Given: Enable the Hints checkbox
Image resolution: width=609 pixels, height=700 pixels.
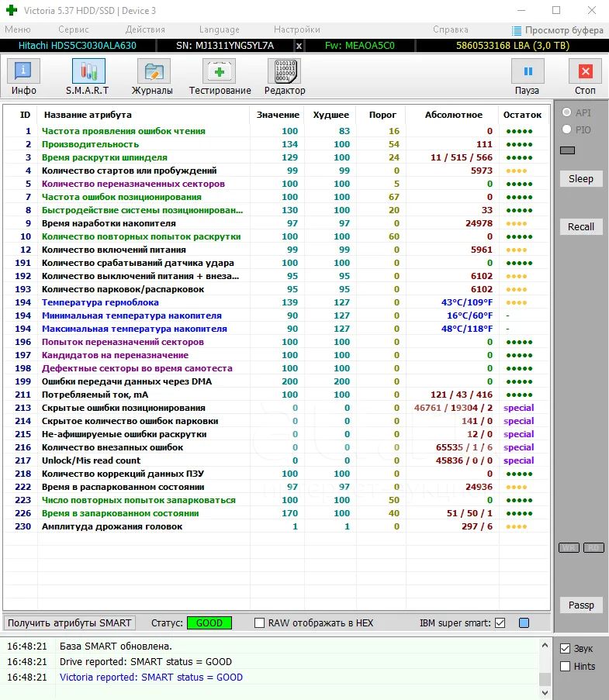Looking at the screenshot, I should tap(566, 667).
